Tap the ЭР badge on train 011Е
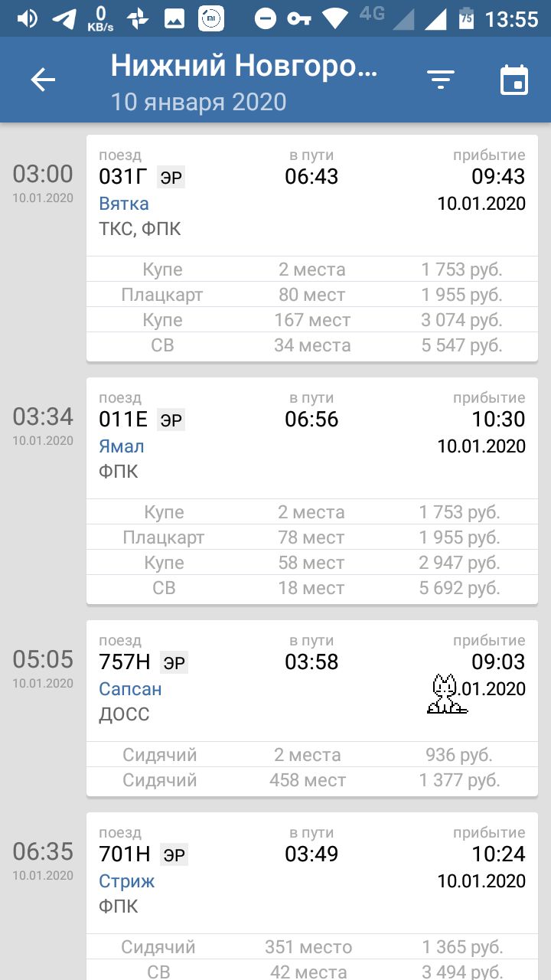551x980 pixels. [171, 420]
